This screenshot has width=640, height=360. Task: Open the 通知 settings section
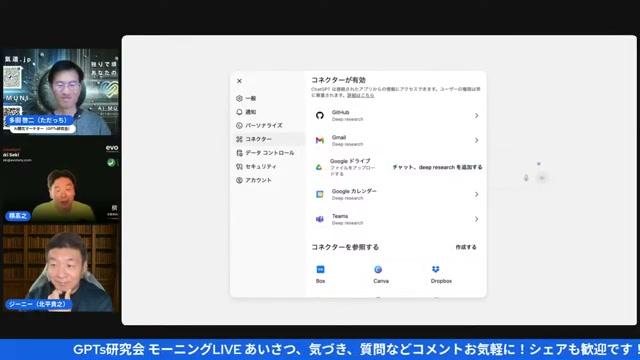pos(268,112)
